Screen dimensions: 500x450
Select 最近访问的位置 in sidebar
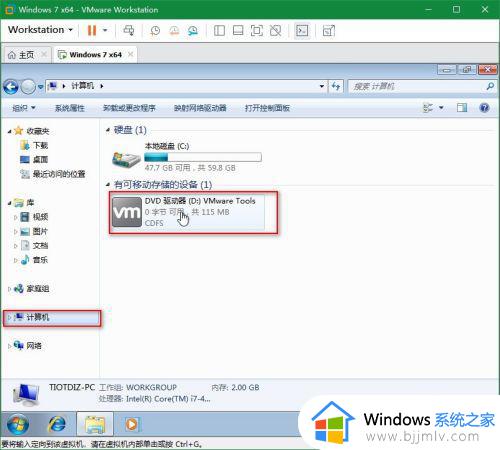pyautogui.click(x=53, y=174)
